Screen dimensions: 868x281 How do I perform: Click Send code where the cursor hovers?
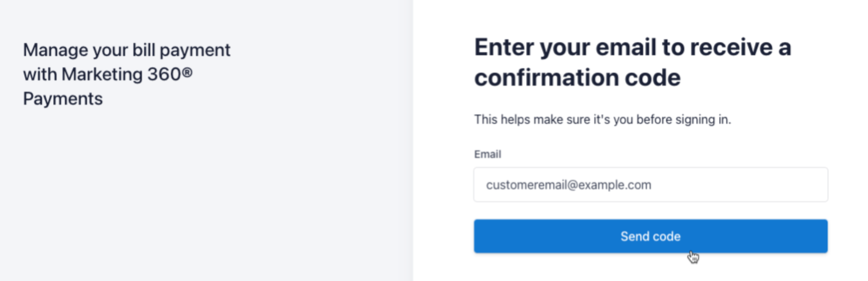click(651, 236)
